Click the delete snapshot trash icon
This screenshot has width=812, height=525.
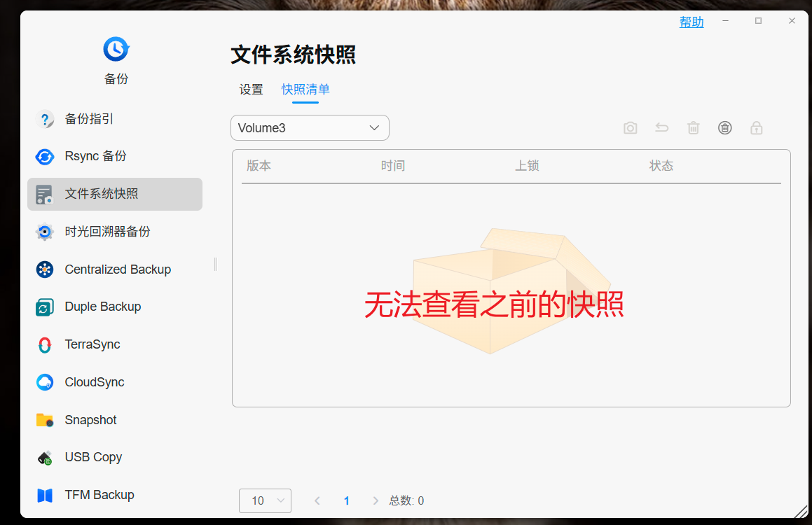pos(694,128)
